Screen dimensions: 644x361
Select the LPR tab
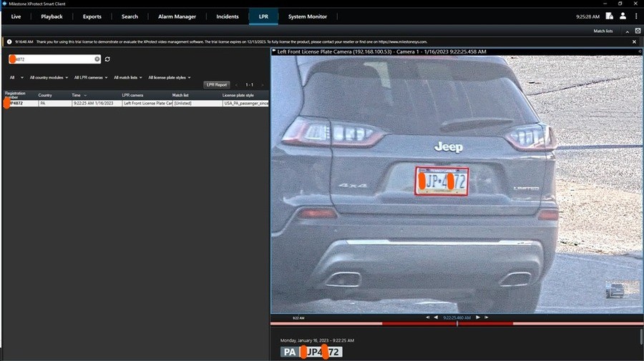coord(263,16)
